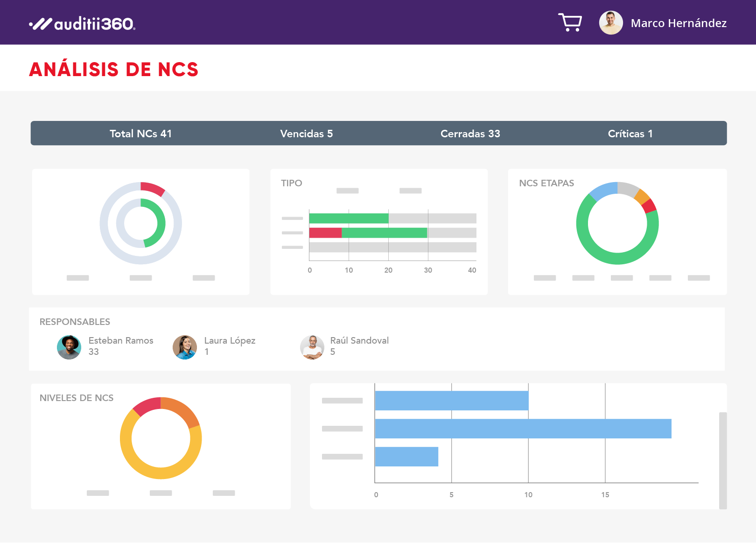Open the shopping cart icon

[x=570, y=22]
